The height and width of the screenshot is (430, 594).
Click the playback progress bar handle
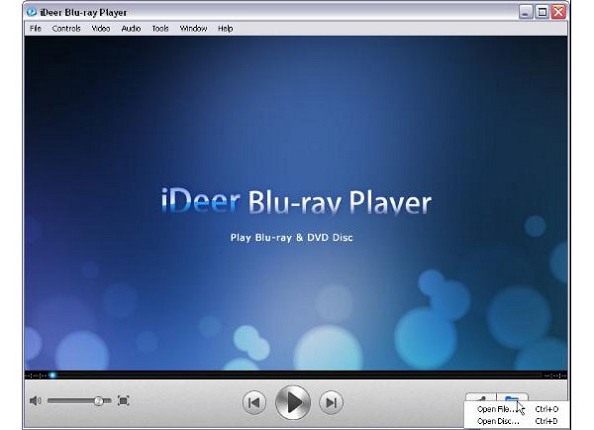[x=53, y=375]
